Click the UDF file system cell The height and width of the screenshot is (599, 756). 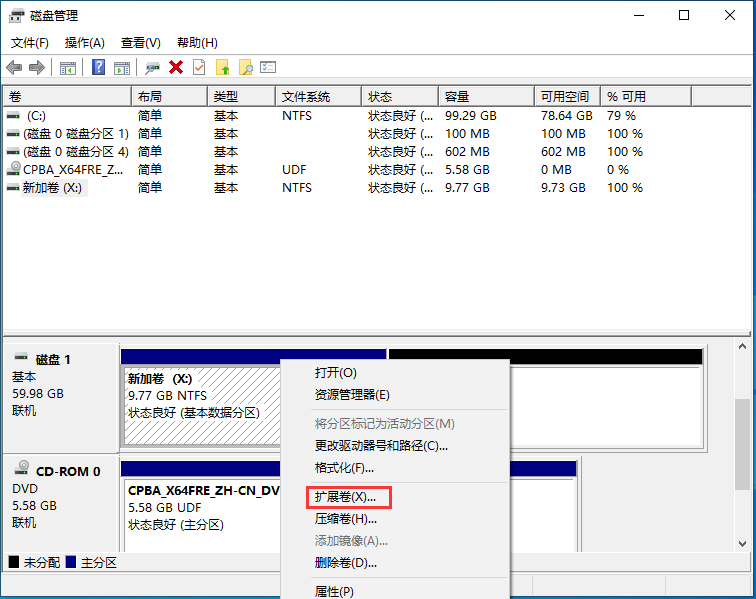click(x=294, y=170)
